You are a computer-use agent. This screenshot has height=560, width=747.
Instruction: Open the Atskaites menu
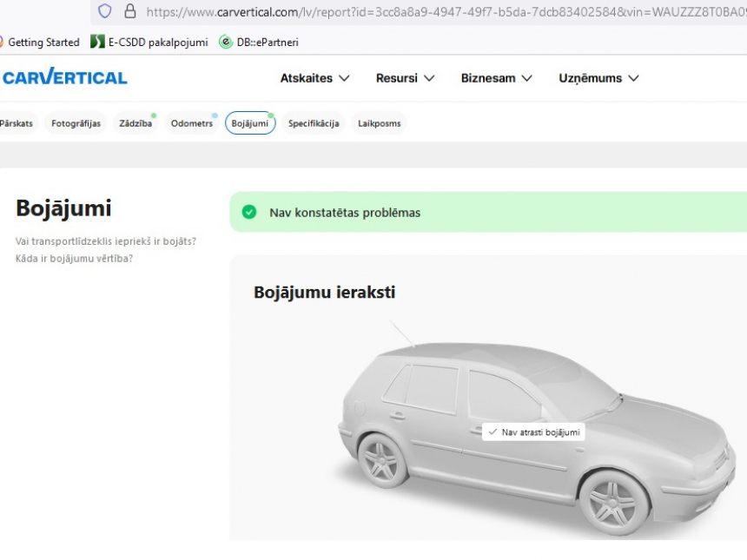314,78
